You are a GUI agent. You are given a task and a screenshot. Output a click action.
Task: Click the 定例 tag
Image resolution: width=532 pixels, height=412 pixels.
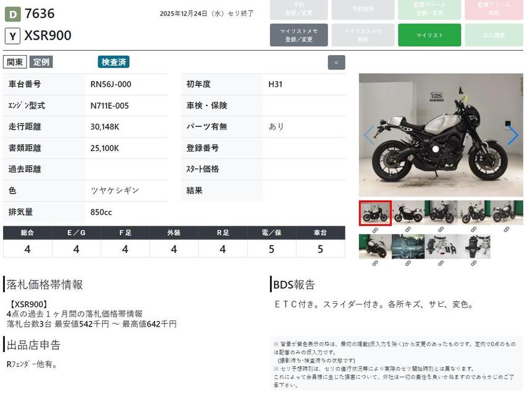click(x=41, y=62)
